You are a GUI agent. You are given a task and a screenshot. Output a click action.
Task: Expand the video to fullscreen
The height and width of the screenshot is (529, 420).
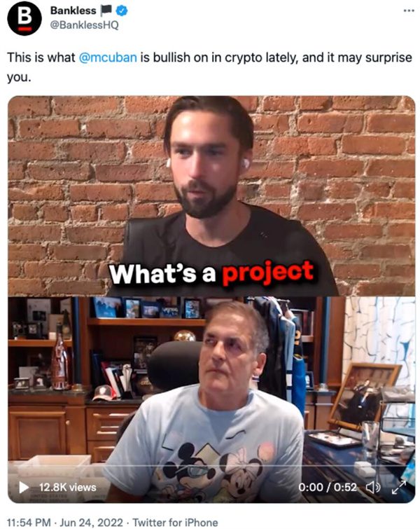click(398, 487)
